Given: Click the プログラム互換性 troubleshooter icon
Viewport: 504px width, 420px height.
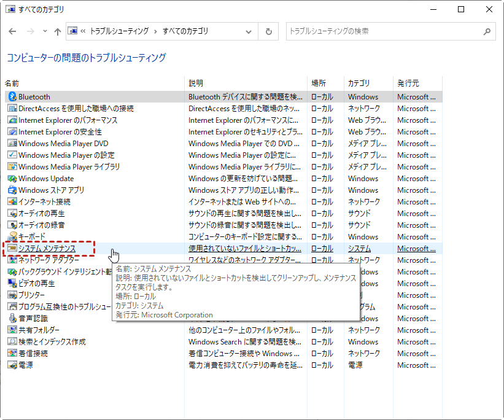Looking at the screenshot, I should 12,306.
